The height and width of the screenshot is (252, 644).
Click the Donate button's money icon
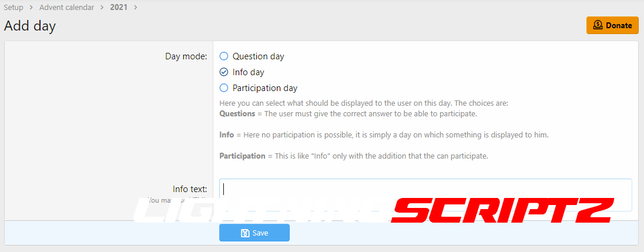(x=598, y=25)
